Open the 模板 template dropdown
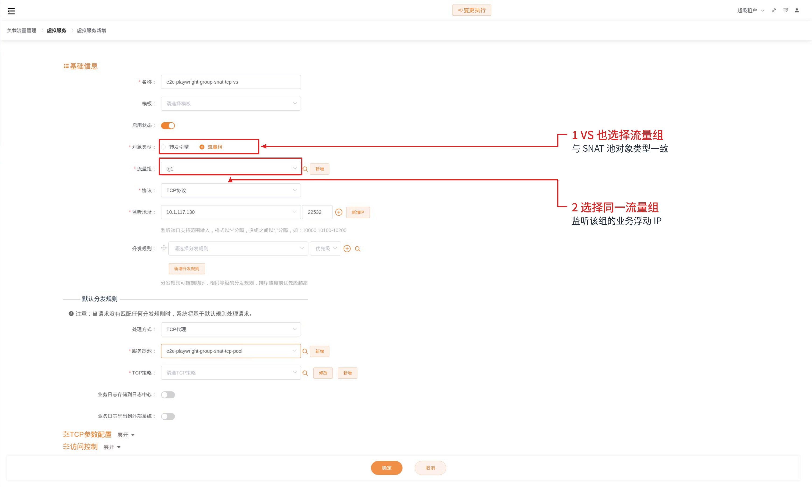 click(231, 104)
